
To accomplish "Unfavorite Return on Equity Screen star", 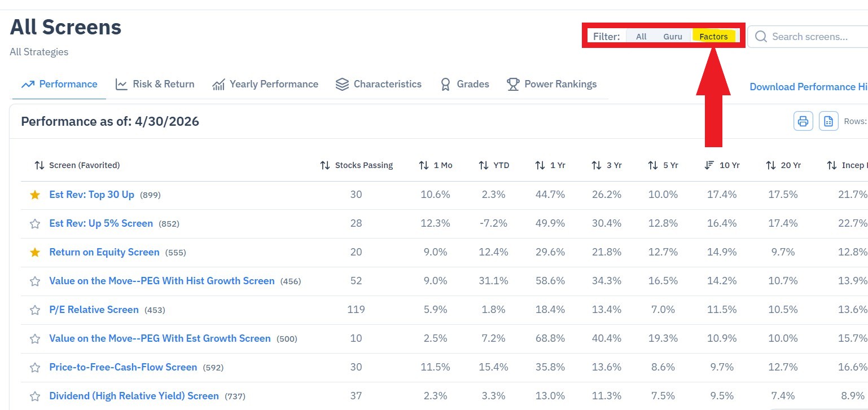I will [x=35, y=252].
